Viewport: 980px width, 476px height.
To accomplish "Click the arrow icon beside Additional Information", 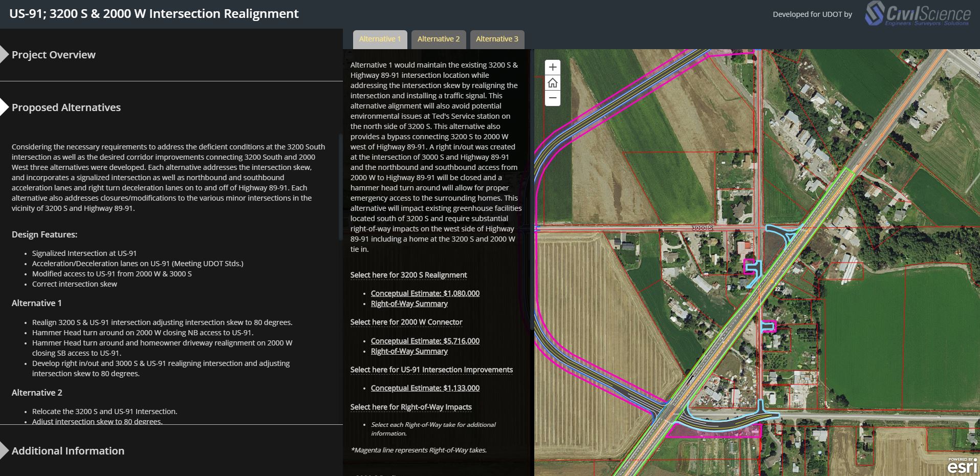I will [4, 450].
